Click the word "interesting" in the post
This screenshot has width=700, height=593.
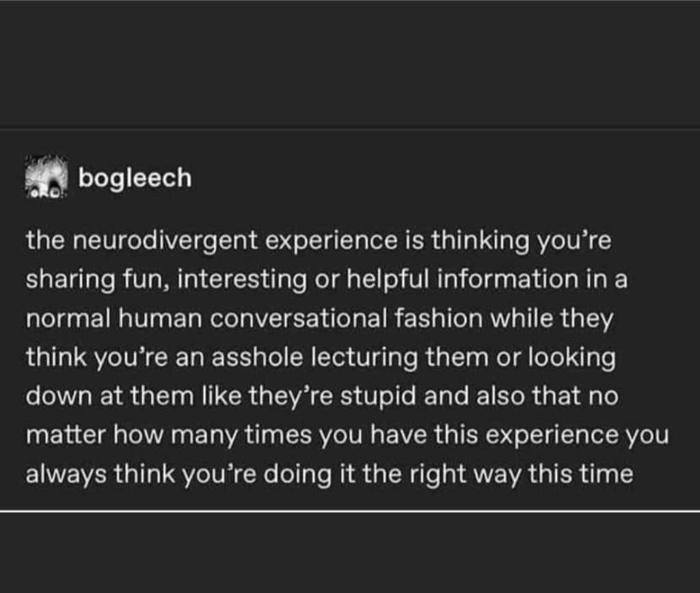[x=242, y=280]
